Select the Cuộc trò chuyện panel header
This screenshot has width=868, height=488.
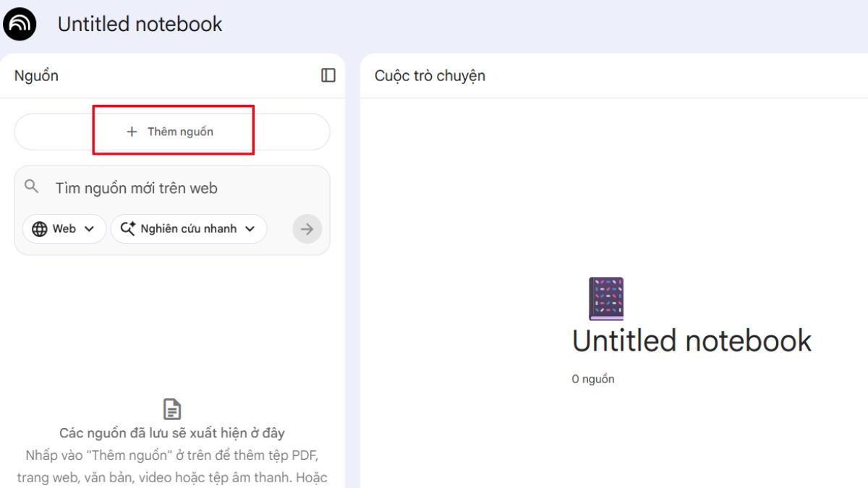click(430, 75)
